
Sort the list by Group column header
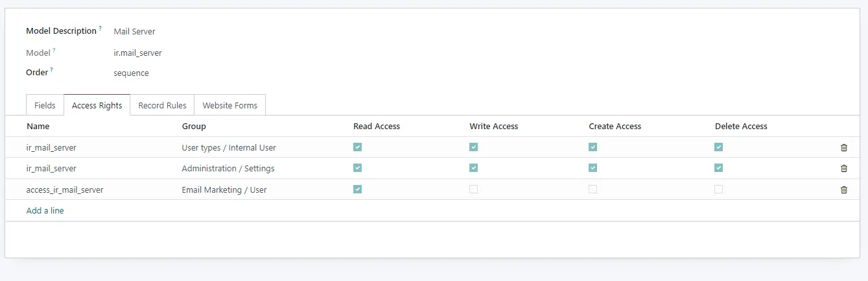pos(194,126)
